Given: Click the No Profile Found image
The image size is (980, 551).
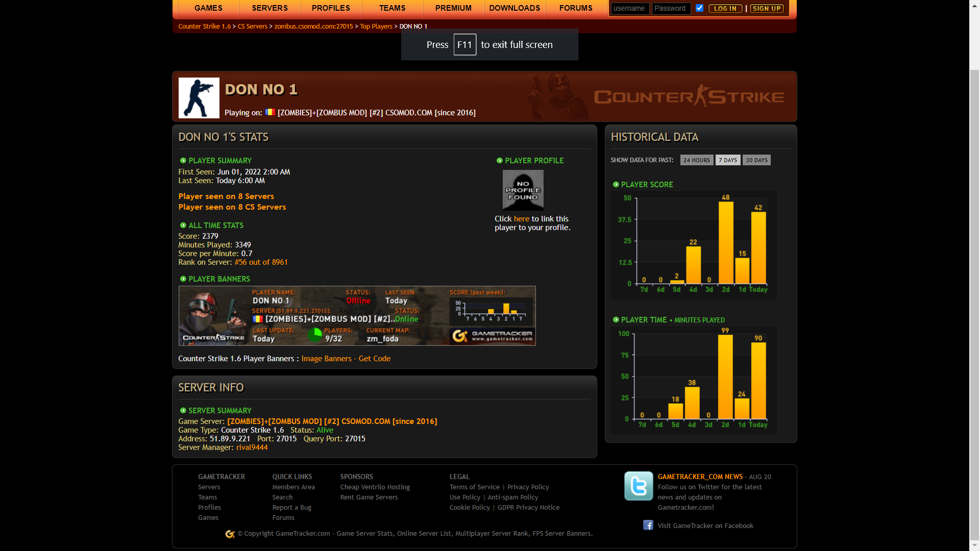Looking at the screenshot, I should (523, 190).
